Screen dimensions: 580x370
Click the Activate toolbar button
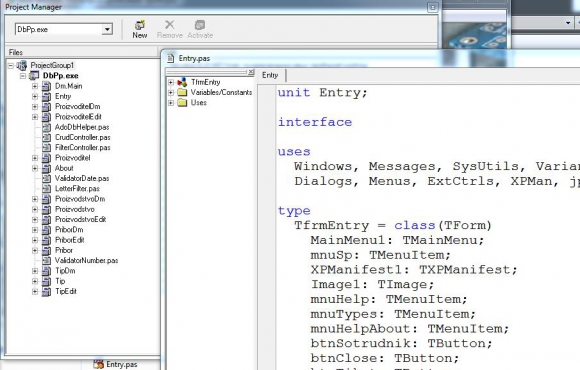click(x=200, y=29)
